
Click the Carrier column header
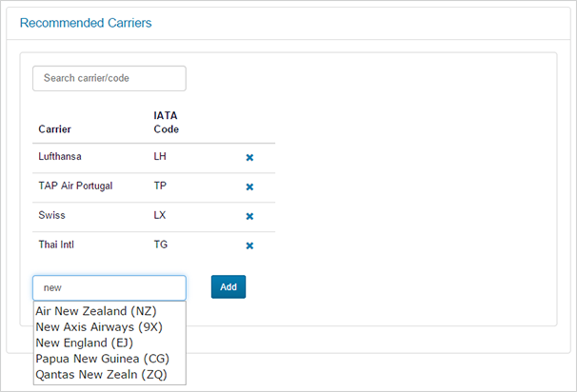pos(54,129)
